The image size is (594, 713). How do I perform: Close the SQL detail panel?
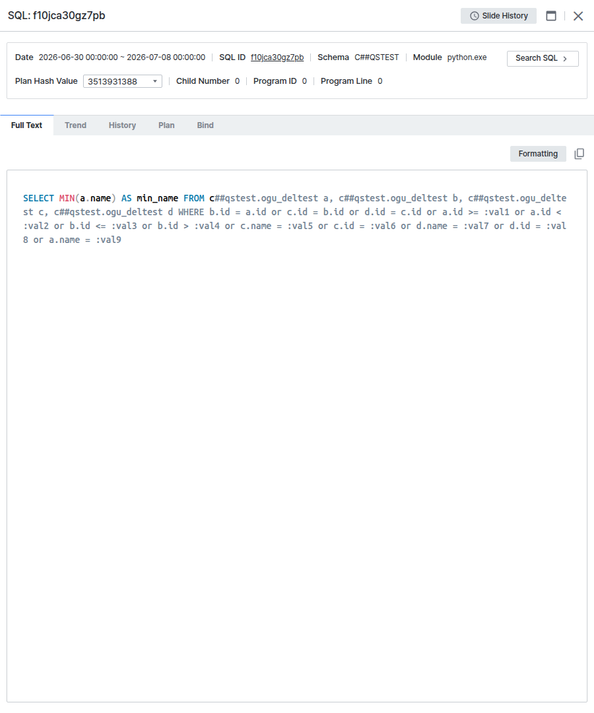click(578, 16)
